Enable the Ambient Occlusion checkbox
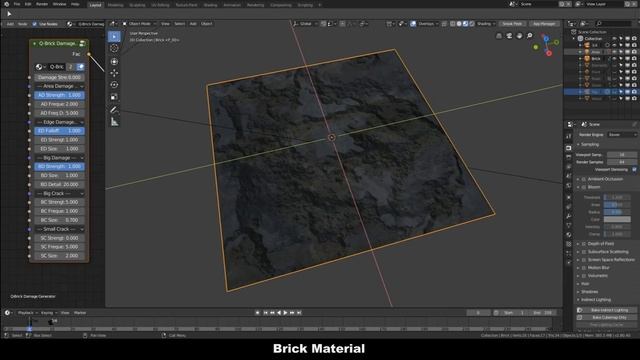The image size is (640, 360). (584, 179)
